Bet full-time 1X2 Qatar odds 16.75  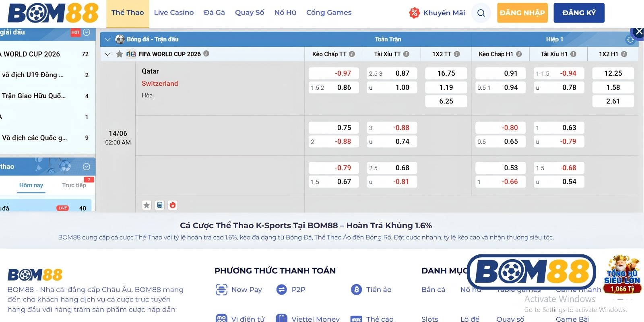(446, 73)
